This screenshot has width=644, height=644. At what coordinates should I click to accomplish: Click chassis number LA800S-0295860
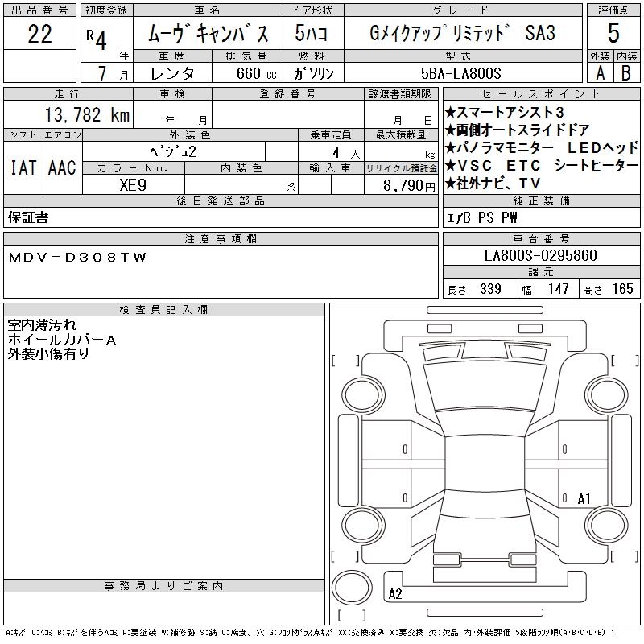click(x=541, y=255)
